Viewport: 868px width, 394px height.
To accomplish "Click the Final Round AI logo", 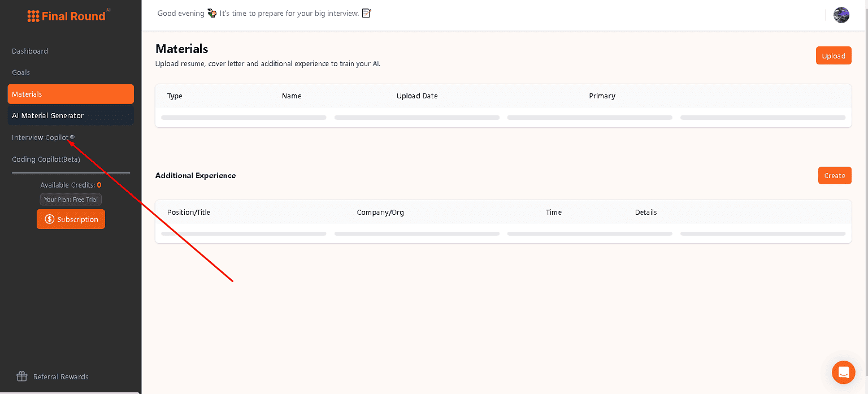I will point(67,15).
